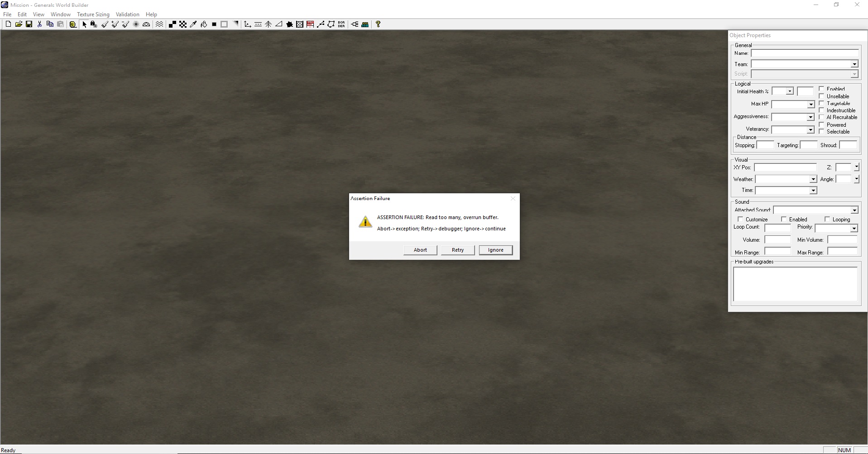This screenshot has height=454, width=868.
Task: Expand the Weather dropdown list
Action: point(813,179)
